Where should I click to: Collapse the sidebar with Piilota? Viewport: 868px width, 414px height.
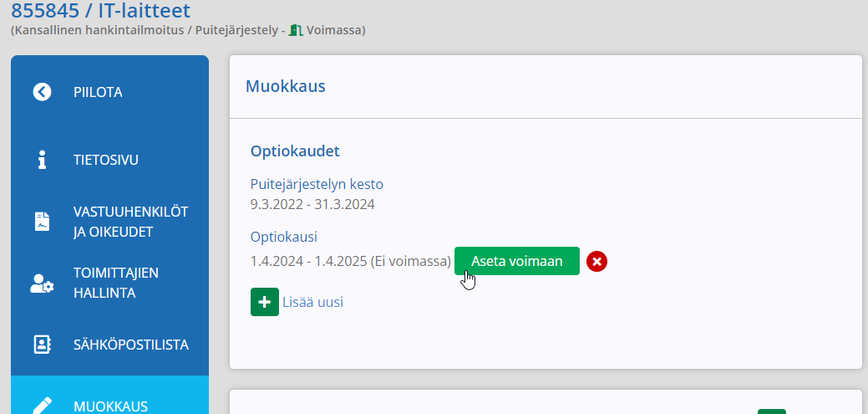[98, 92]
